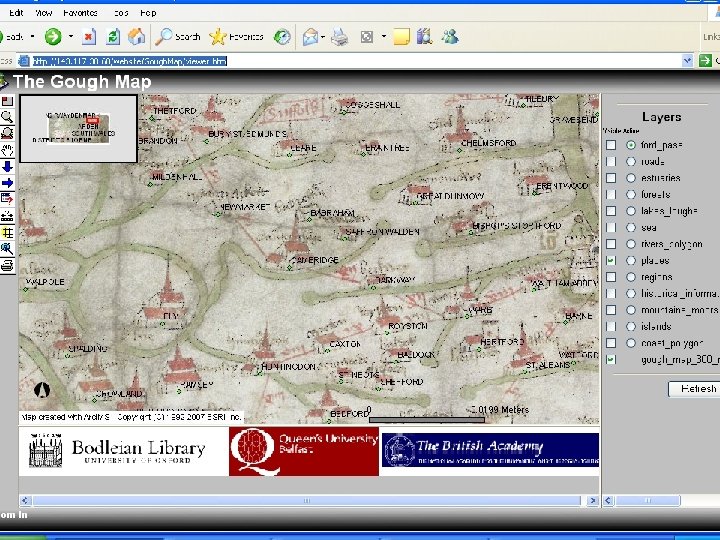Select the pan hand tool
720x540 pixels.
coord(7,150)
